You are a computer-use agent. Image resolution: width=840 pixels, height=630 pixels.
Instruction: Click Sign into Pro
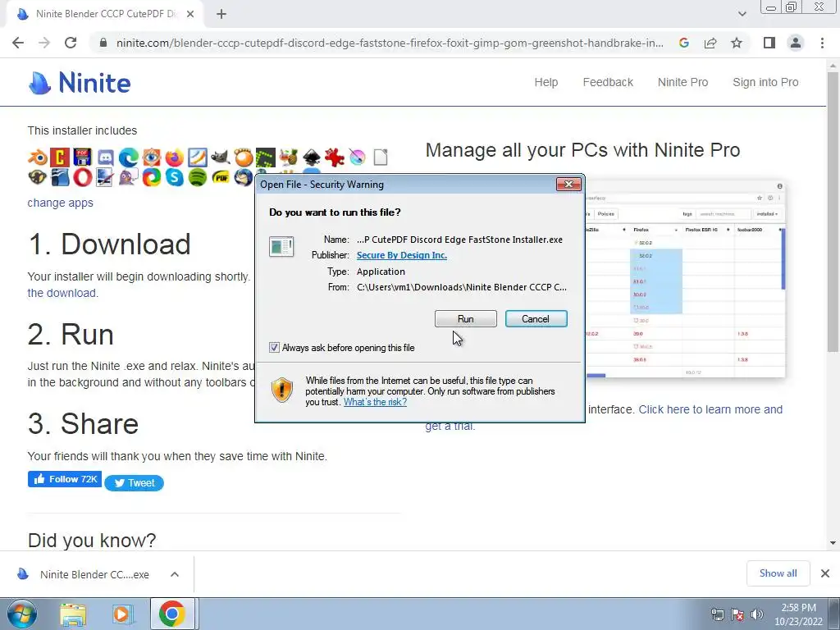[x=765, y=82]
